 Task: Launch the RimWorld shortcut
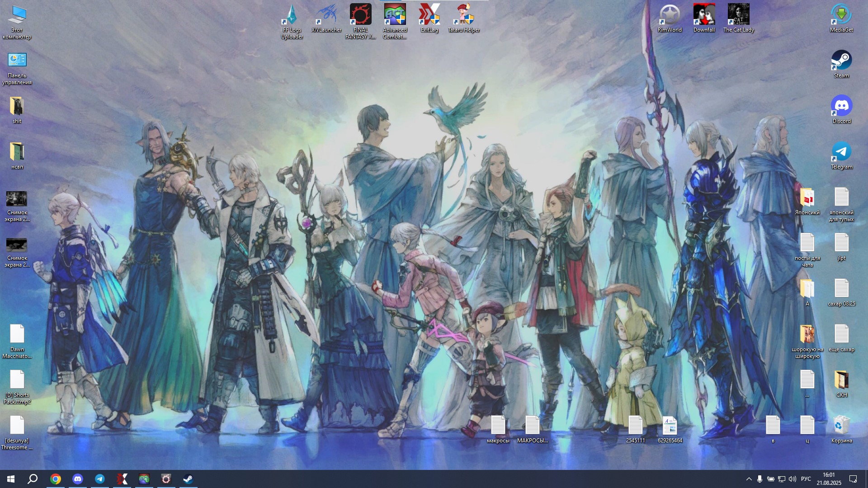click(x=670, y=18)
